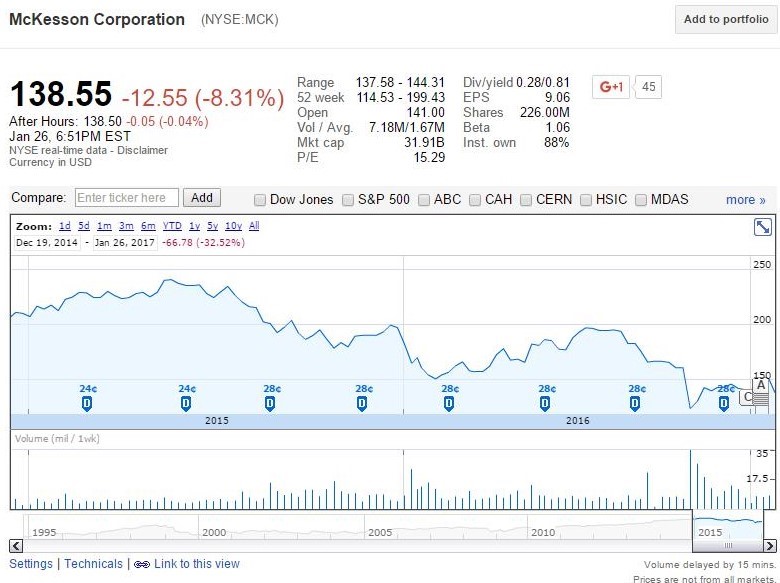Screen dimensions: 780x583
Task: Expand the chart to full screen
Action: tap(762, 227)
